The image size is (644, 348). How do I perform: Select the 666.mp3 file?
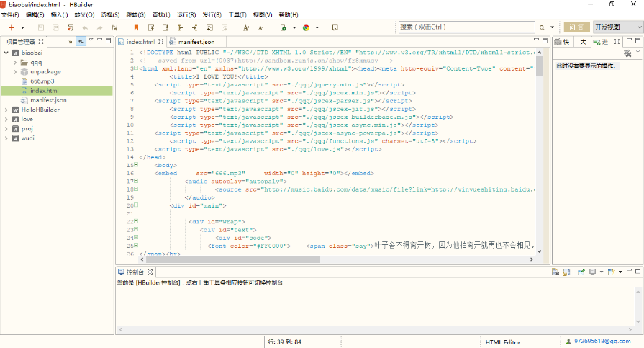[42, 81]
